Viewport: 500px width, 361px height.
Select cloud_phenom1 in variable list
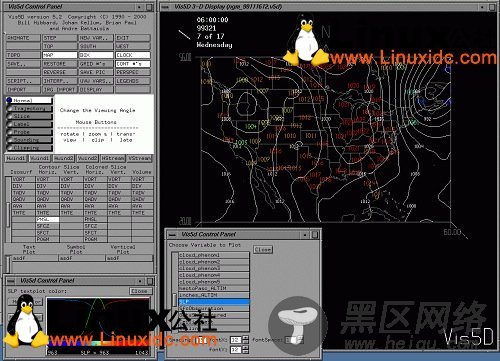pyautogui.click(x=214, y=255)
